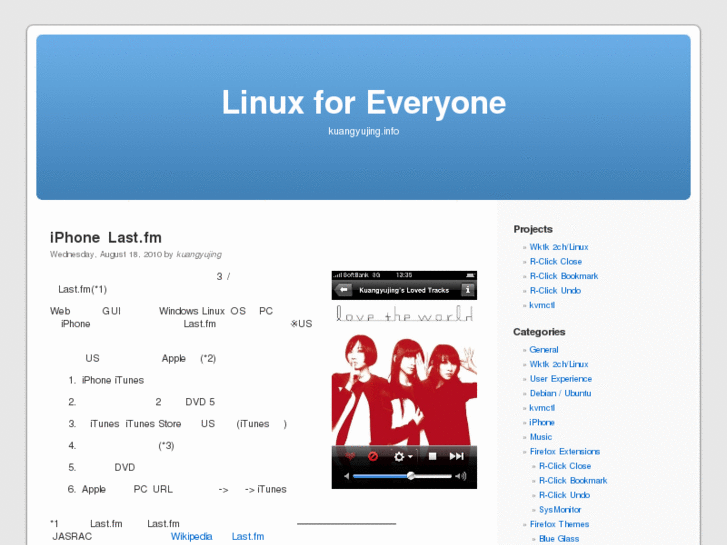Click the volume slider in player

coord(402,476)
